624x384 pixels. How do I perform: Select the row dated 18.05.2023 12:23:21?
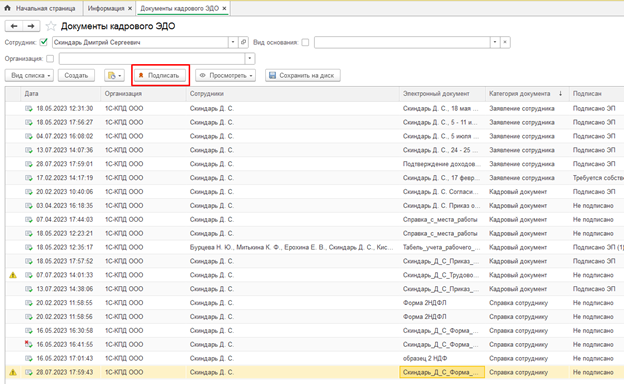314,234
